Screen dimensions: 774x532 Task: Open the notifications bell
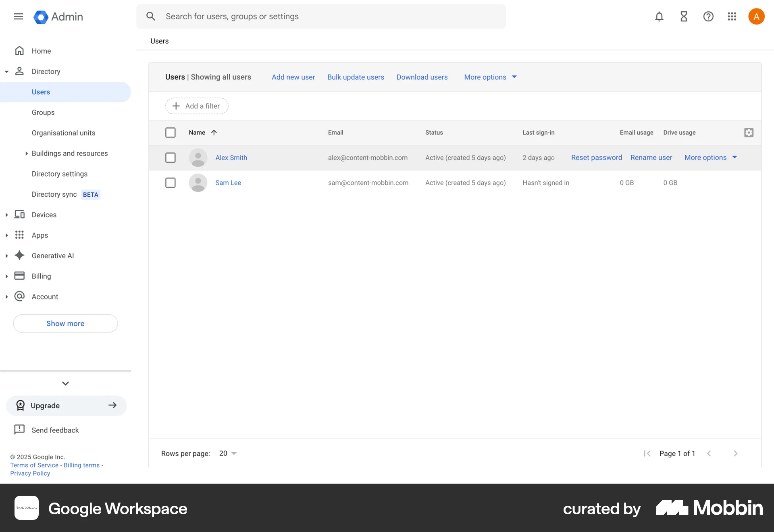pos(659,17)
